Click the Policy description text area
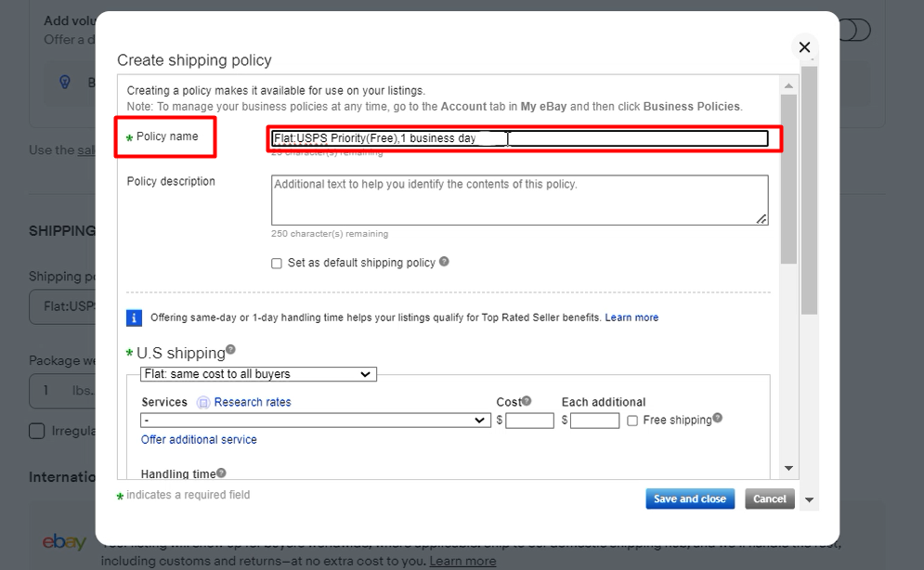Viewport: 924px width, 570px height. pos(520,201)
